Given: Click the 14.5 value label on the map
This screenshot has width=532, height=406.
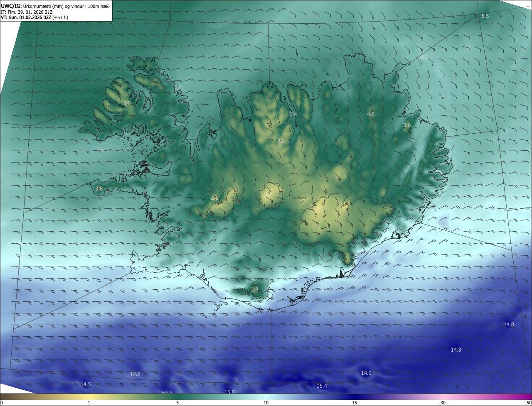Looking at the screenshot, I should point(86,384).
